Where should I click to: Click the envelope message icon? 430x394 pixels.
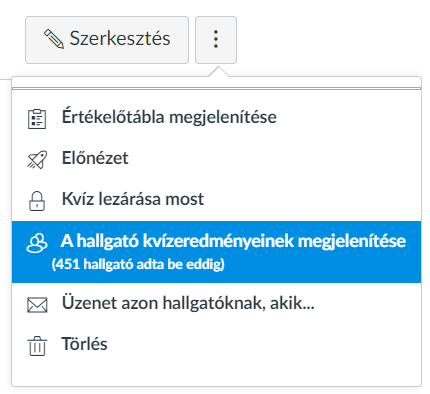tap(37, 305)
